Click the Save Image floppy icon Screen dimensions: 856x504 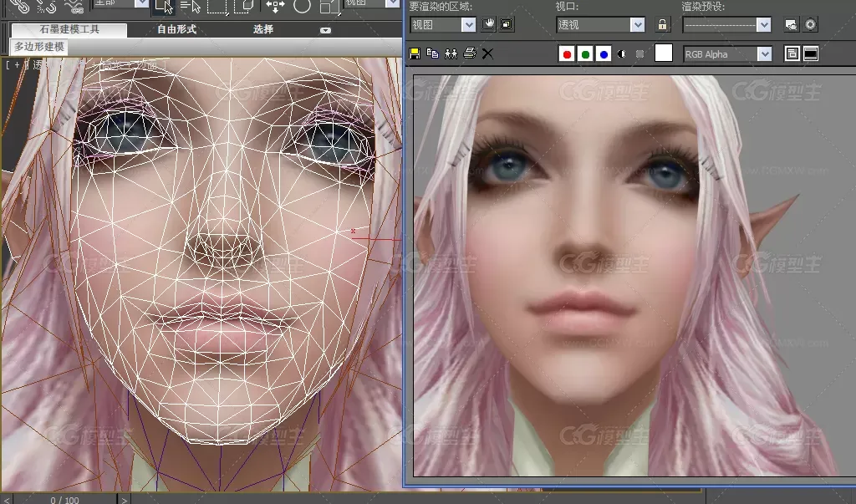(415, 53)
